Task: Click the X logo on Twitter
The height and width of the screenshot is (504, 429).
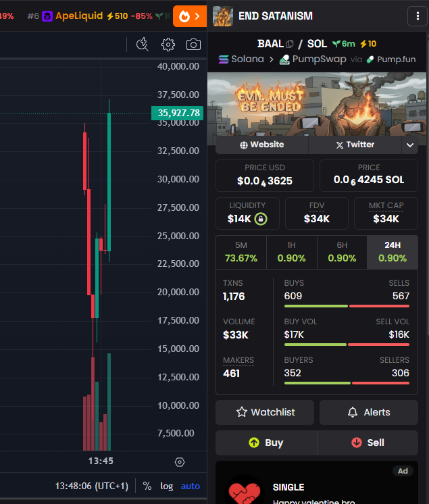Action: click(339, 145)
